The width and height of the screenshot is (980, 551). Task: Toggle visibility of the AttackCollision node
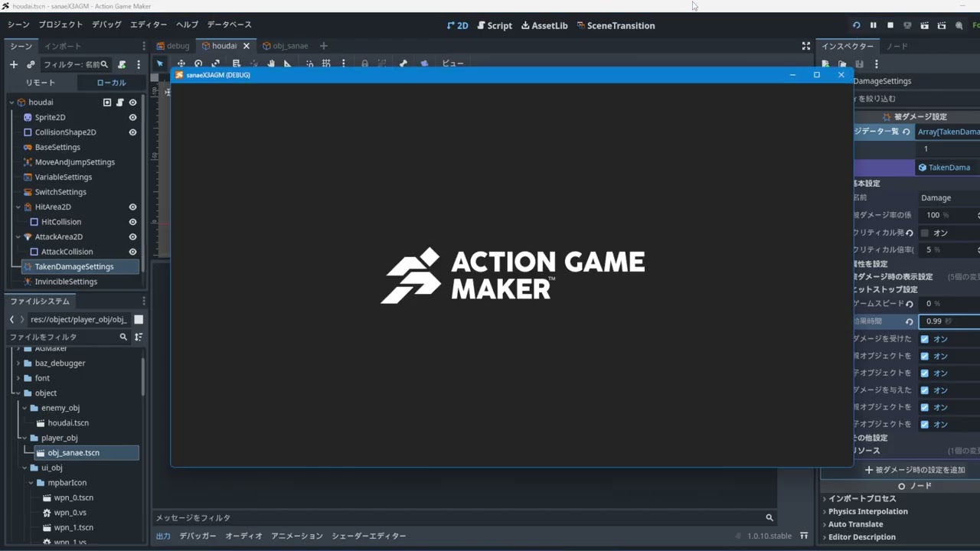[x=132, y=252]
